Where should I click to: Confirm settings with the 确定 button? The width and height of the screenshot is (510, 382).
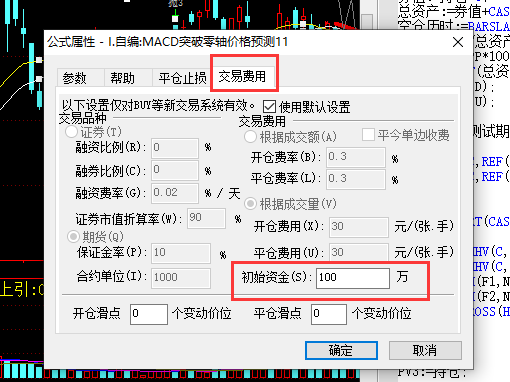click(x=341, y=350)
